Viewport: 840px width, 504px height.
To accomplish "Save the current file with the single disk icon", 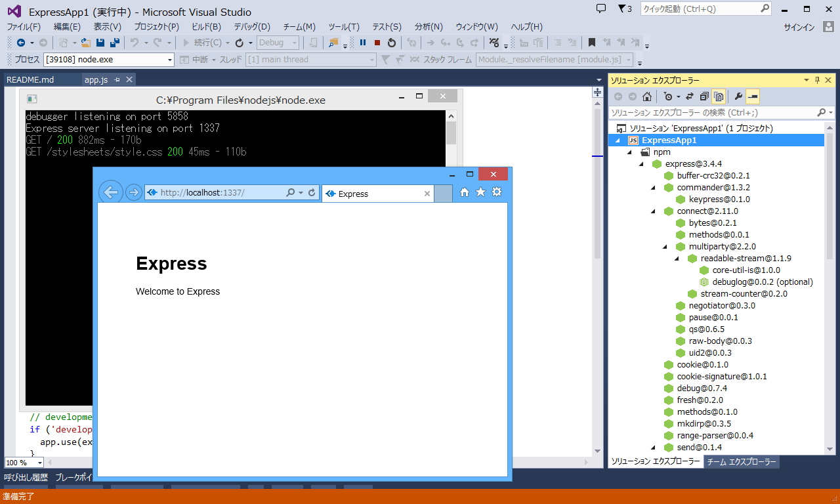I will tap(100, 43).
